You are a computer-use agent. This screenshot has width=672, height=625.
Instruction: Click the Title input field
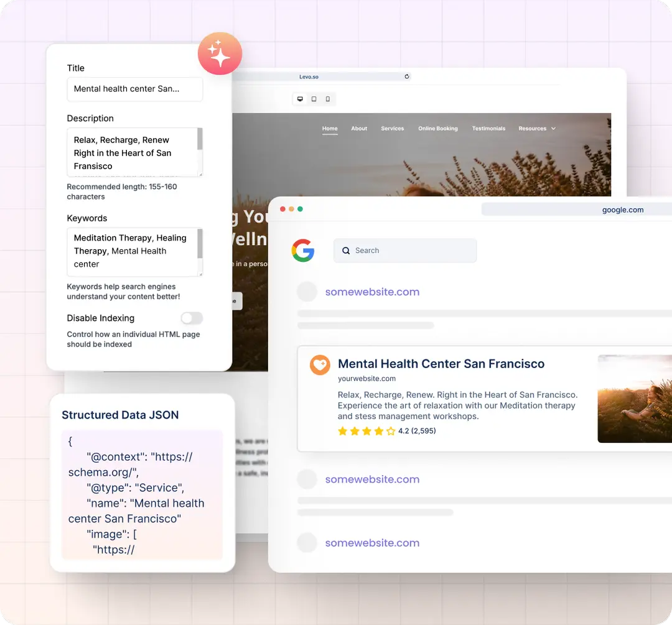tap(134, 89)
